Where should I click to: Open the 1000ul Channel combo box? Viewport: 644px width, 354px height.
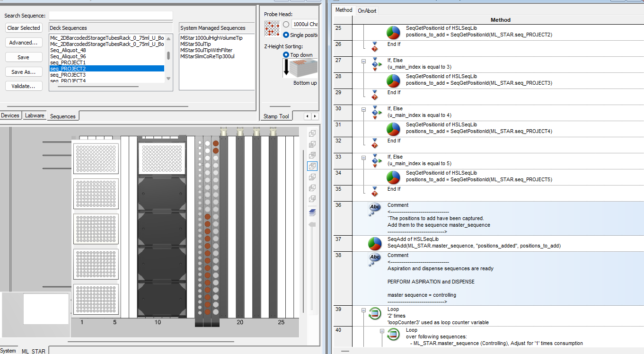pyautogui.click(x=305, y=24)
